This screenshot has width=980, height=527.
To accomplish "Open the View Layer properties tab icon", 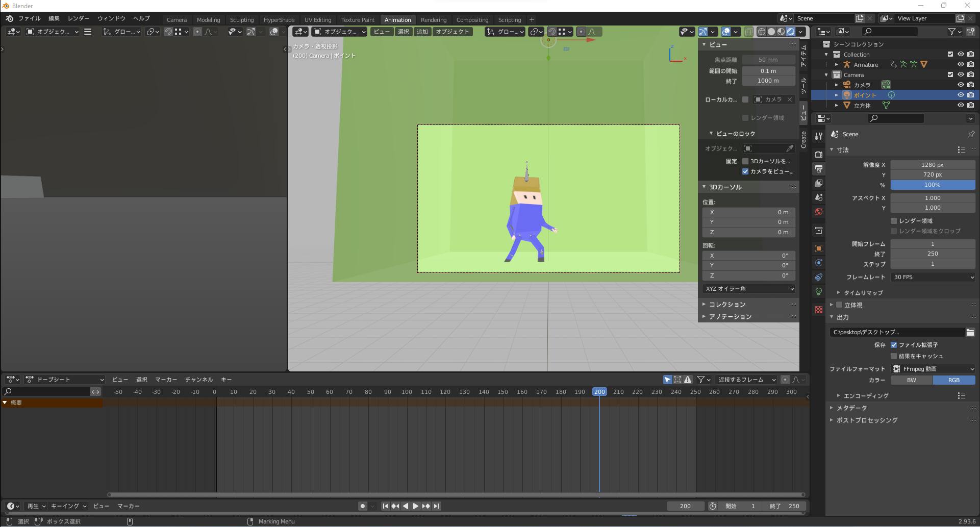I will (x=819, y=183).
